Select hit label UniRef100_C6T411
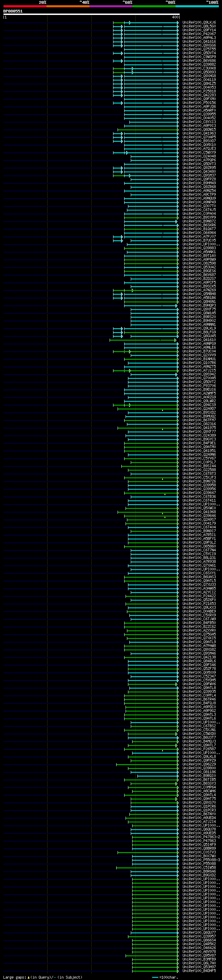222x980 pixels. (199, 500)
